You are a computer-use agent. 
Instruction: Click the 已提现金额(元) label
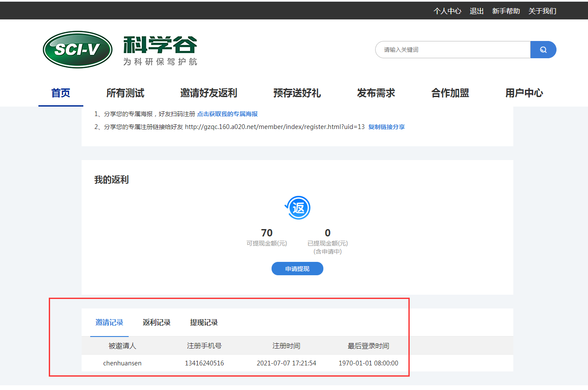pos(328,243)
